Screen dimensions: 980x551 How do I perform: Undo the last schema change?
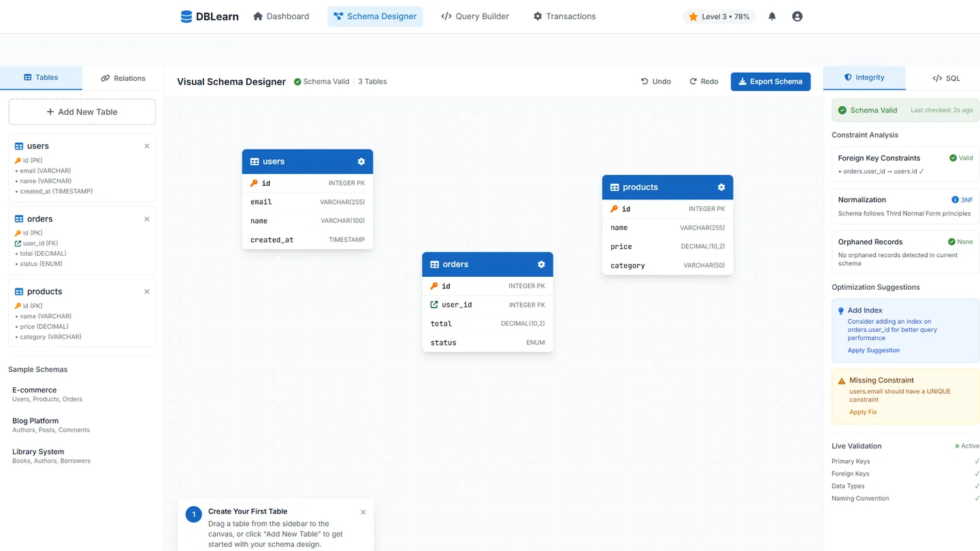656,82
